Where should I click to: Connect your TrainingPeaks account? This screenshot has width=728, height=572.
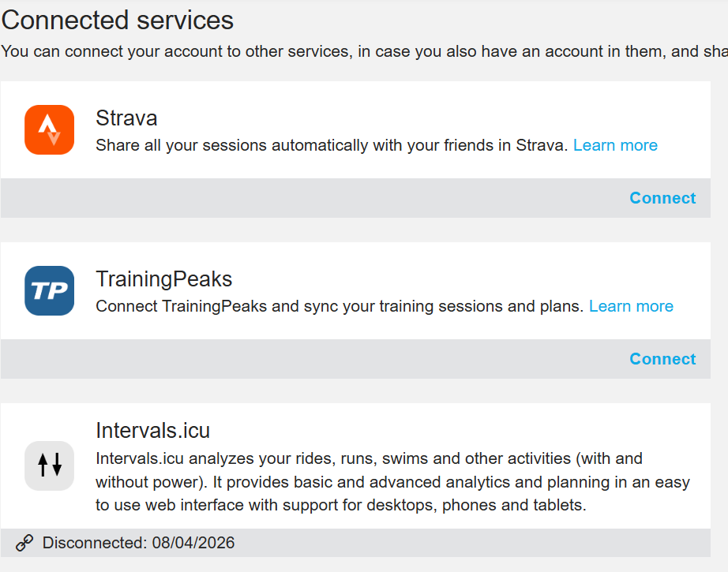tap(662, 359)
